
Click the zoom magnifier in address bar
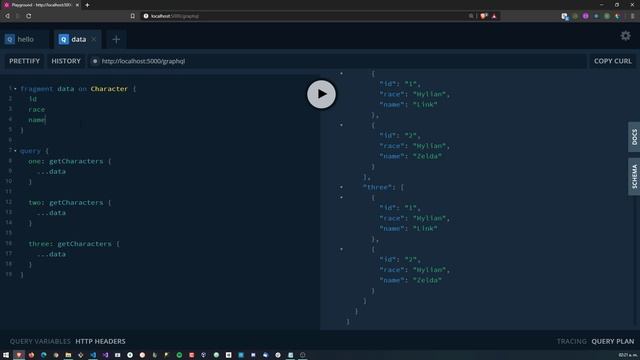[471, 16]
